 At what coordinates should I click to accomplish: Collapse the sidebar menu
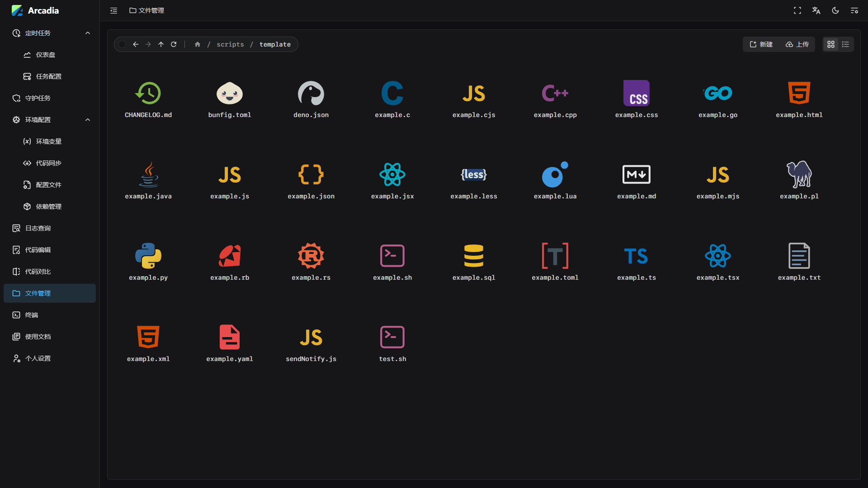tap(114, 10)
